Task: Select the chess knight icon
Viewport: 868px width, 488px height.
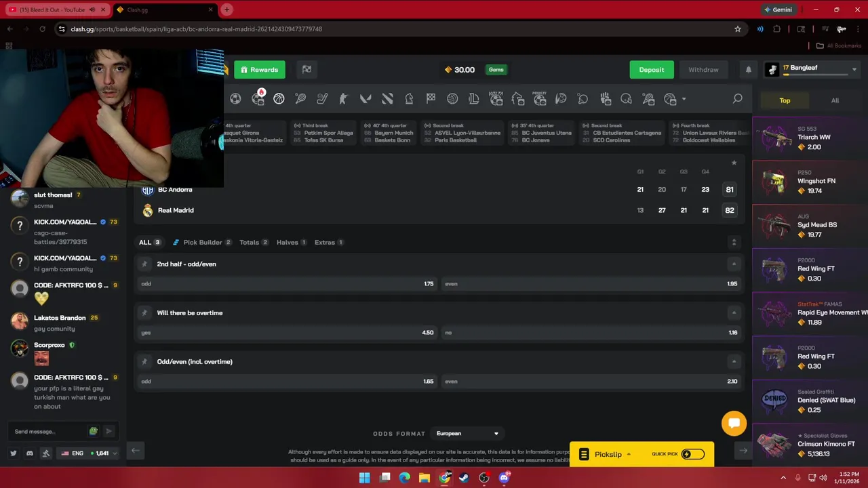Action: pyautogui.click(x=409, y=99)
